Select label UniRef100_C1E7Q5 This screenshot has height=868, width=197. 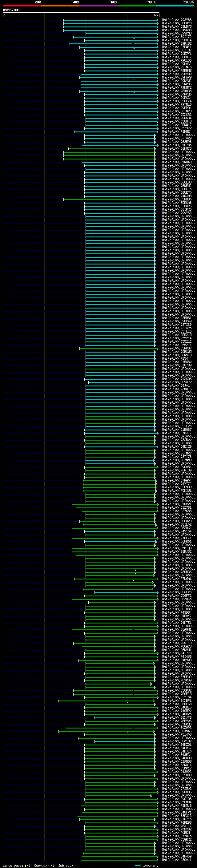(x=177, y=145)
